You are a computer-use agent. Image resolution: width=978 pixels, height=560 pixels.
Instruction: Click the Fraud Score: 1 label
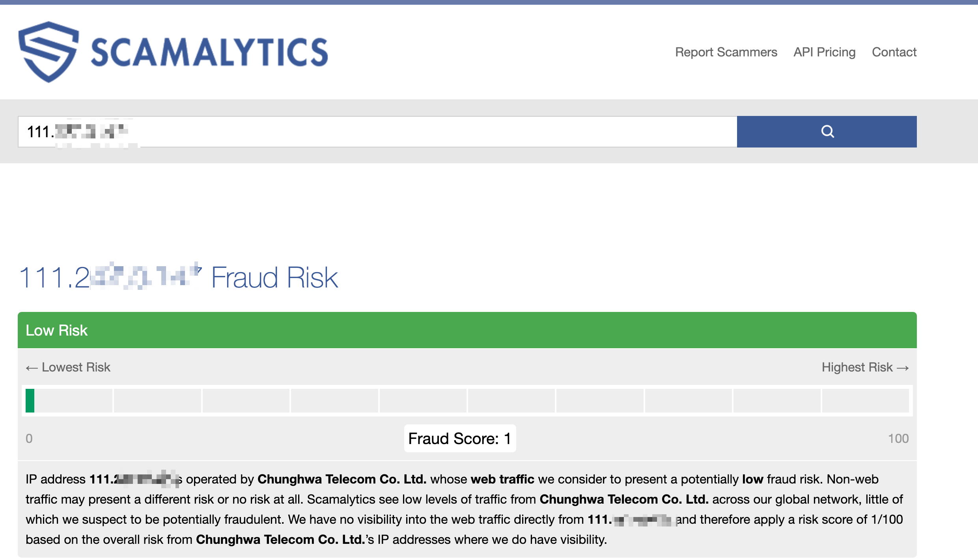click(x=460, y=439)
